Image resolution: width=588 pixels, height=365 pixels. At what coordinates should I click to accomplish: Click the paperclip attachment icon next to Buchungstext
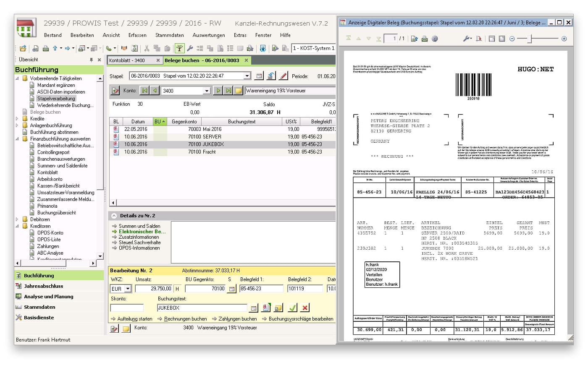point(265,308)
